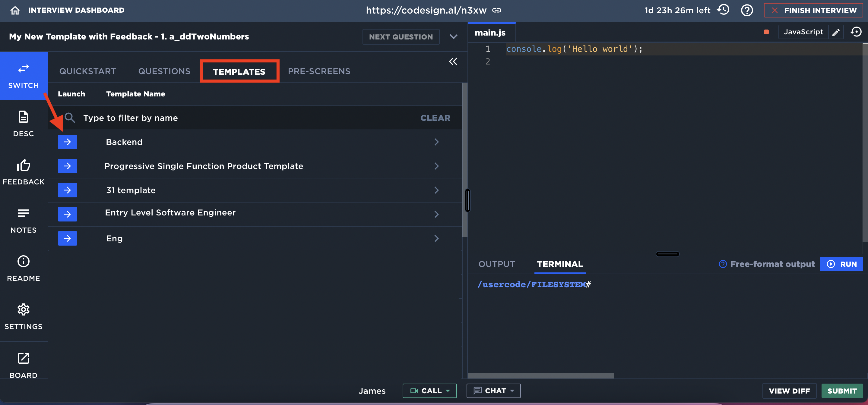Screen dimensions: 868x405
Task: Click the home icon on Interview Dashboard
Action: [x=15, y=10]
